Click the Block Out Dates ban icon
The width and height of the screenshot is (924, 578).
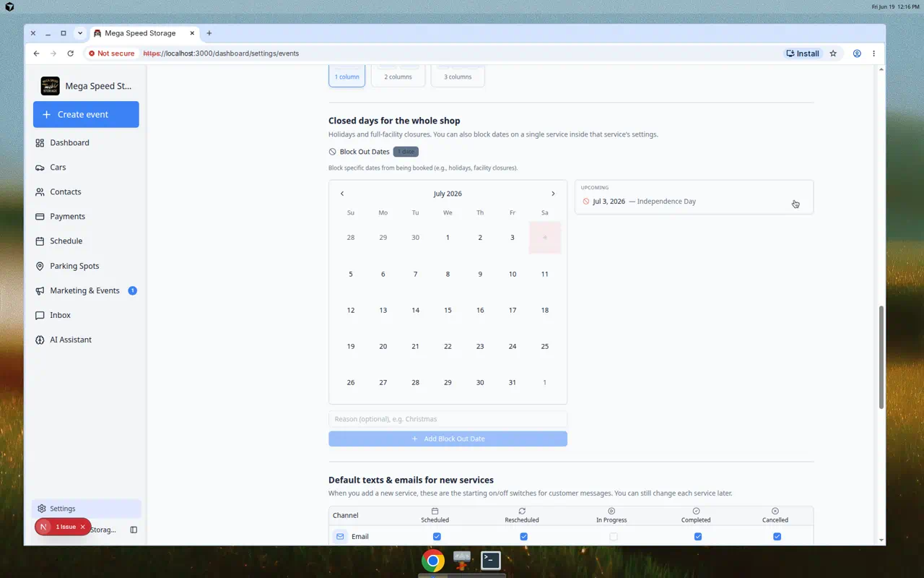click(x=332, y=152)
